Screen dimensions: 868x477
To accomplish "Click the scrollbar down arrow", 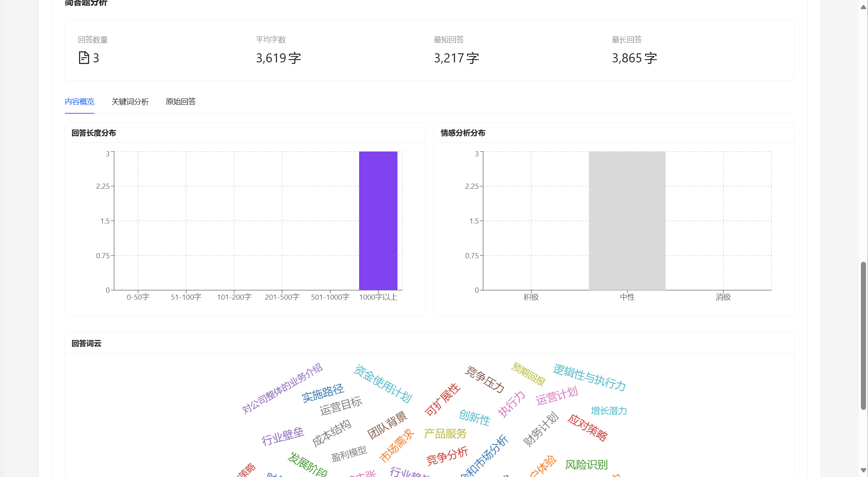I will 863,470.
